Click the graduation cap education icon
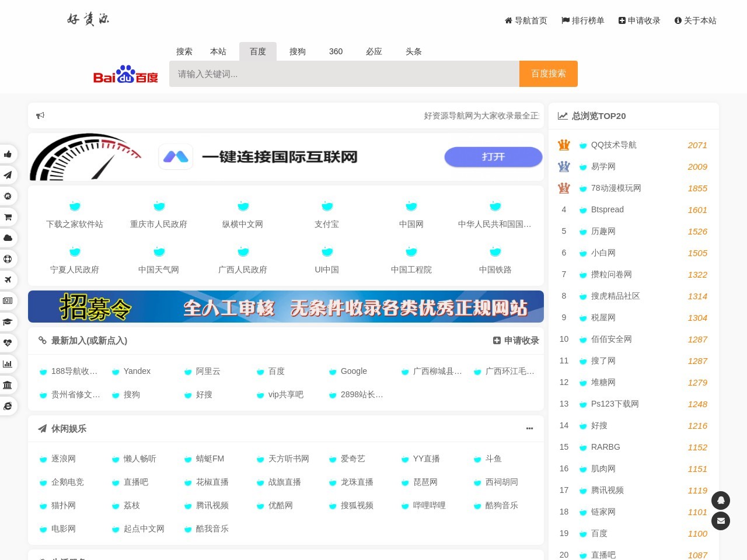The width and height of the screenshot is (747, 560). pos(8,322)
